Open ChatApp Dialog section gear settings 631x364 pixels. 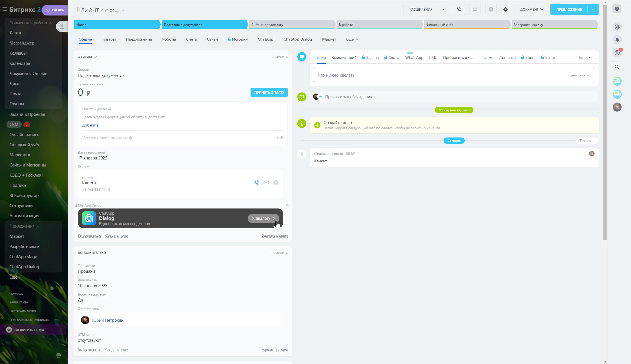point(287,205)
